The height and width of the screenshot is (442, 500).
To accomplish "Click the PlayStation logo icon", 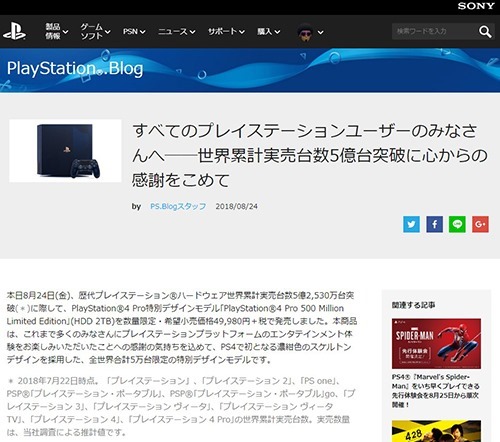I will pos(14,31).
